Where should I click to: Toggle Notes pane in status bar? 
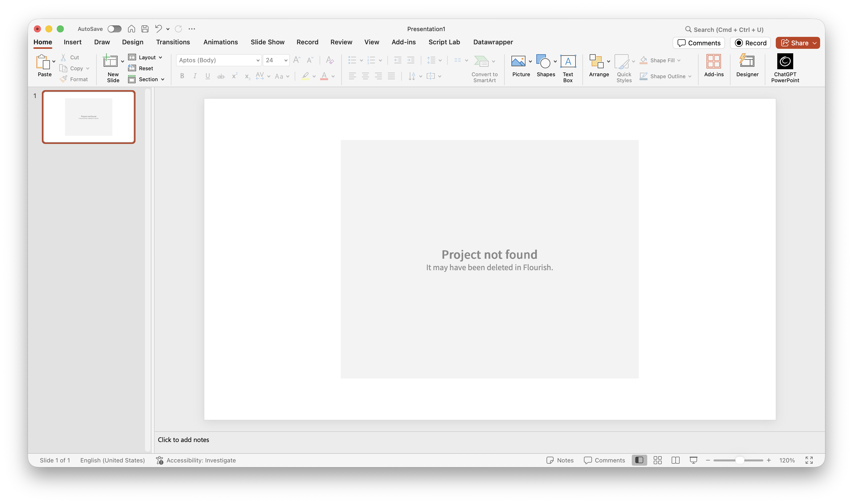coord(560,460)
